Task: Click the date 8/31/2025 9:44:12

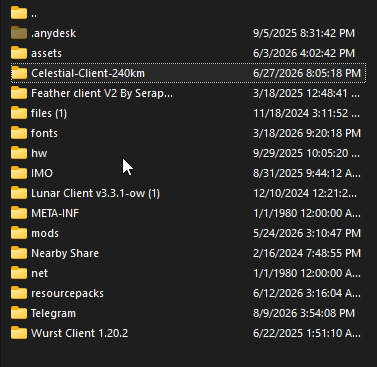Action: coord(307,173)
